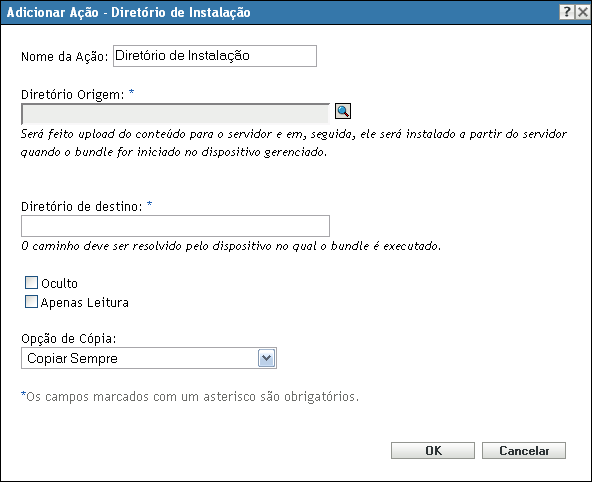
Task: Enable the Oculto checkbox
Action: 31,283
